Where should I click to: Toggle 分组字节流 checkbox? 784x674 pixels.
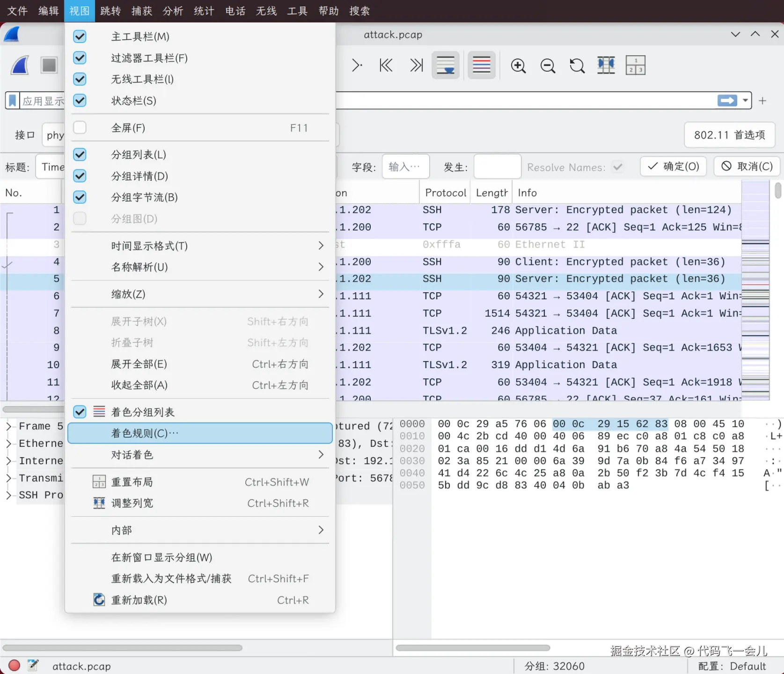(x=80, y=197)
